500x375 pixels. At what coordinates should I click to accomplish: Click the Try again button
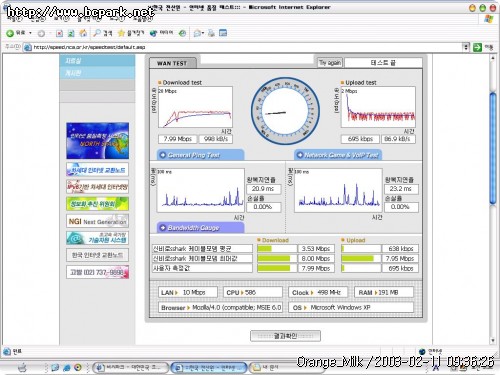(329, 63)
